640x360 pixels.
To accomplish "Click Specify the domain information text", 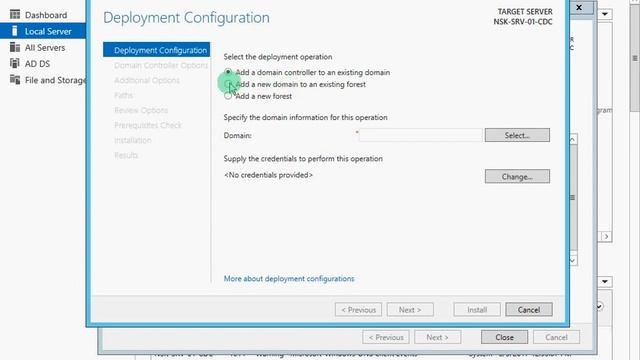I will coord(305,117).
